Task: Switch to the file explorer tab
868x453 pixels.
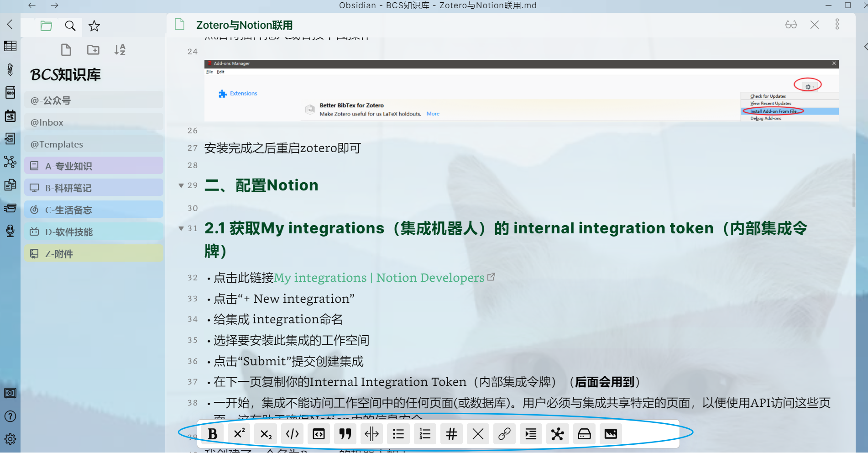Action: click(x=46, y=26)
